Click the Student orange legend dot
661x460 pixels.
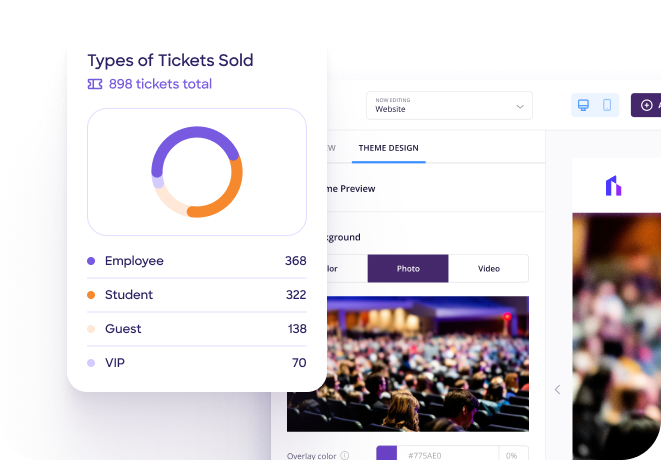coord(91,295)
